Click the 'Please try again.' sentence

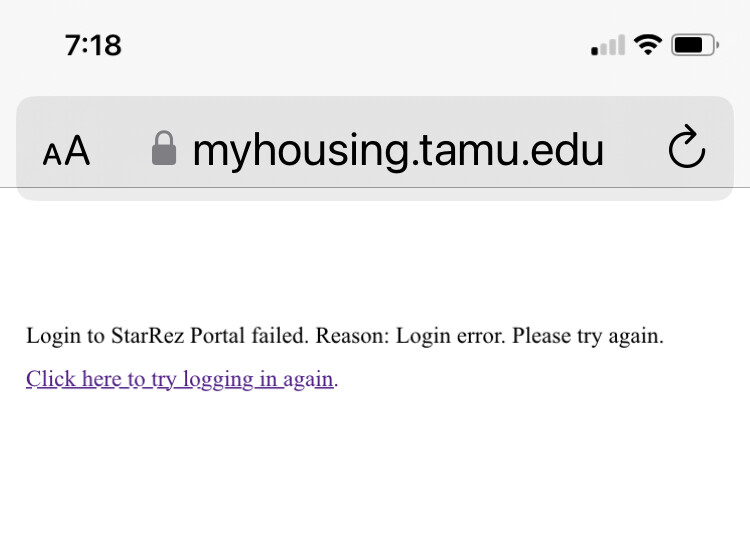tap(588, 337)
